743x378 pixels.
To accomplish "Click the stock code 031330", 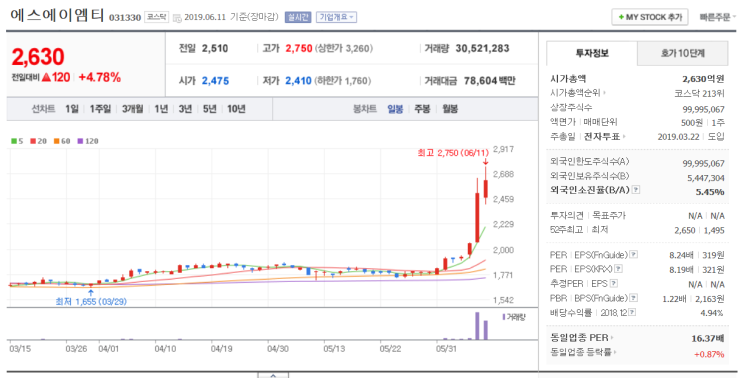I will click(x=125, y=18).
